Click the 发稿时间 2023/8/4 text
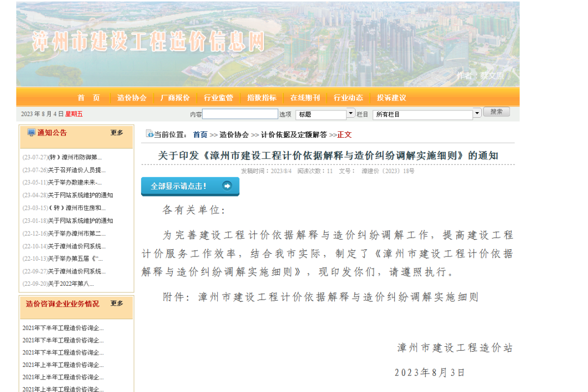 coord(266,171)
